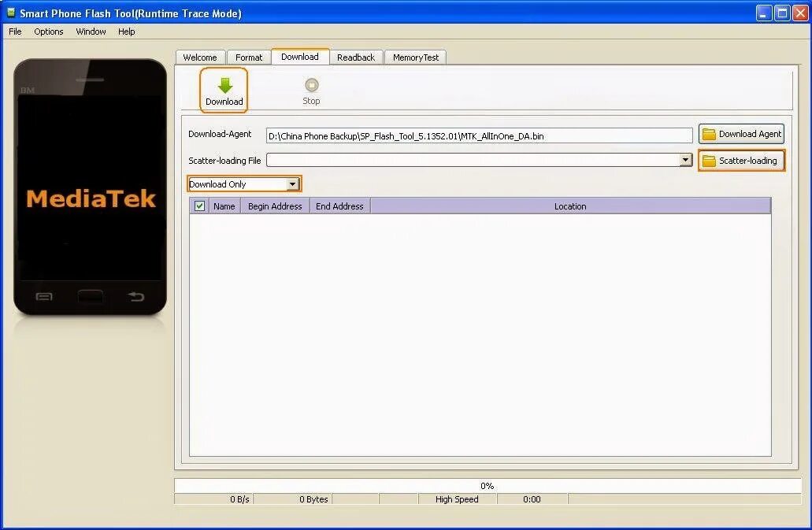The width and height of the screenshot is (812, 530).
Task: Close the Flash Tool window
Action: tap(800, 13)
